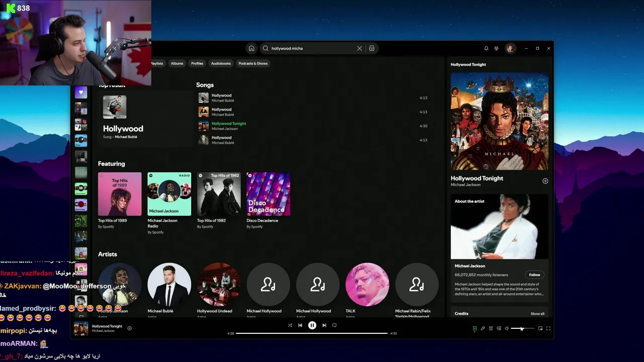This screenshot has height=362, width=644.
Task: Skip to the next track
Action: (x=324, y=325)
